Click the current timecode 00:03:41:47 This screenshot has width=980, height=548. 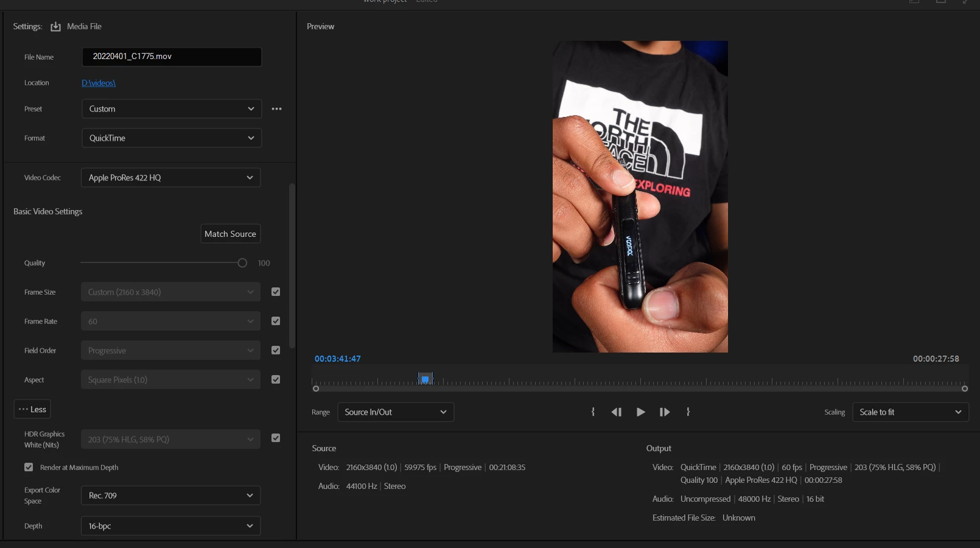coord(338,359)
